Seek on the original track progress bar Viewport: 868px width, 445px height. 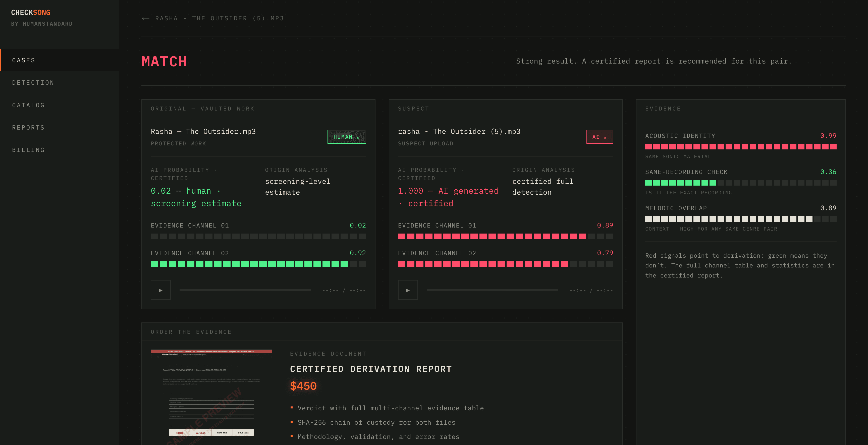[x=245, y=290]
